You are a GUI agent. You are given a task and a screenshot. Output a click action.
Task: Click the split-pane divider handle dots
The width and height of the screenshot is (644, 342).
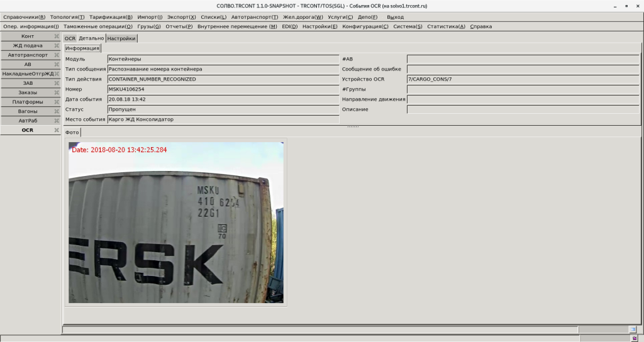click(x=353, y=126)
